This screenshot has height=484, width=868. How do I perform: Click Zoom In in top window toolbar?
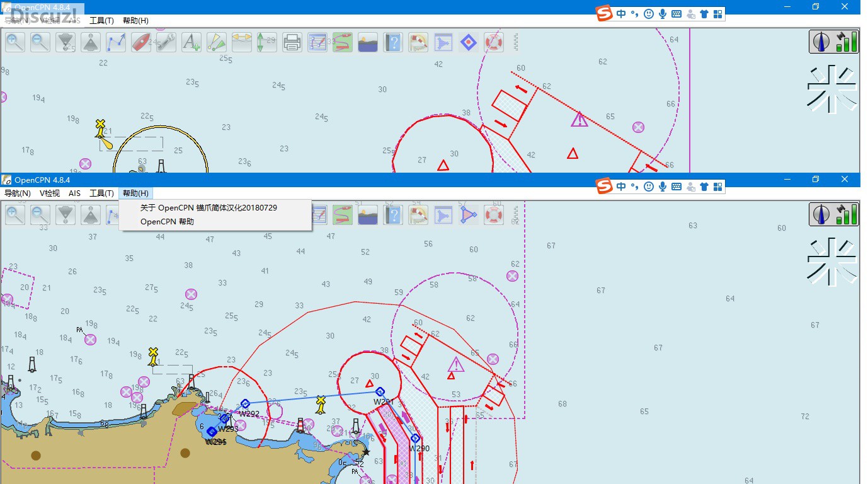(x=15, y=42)
